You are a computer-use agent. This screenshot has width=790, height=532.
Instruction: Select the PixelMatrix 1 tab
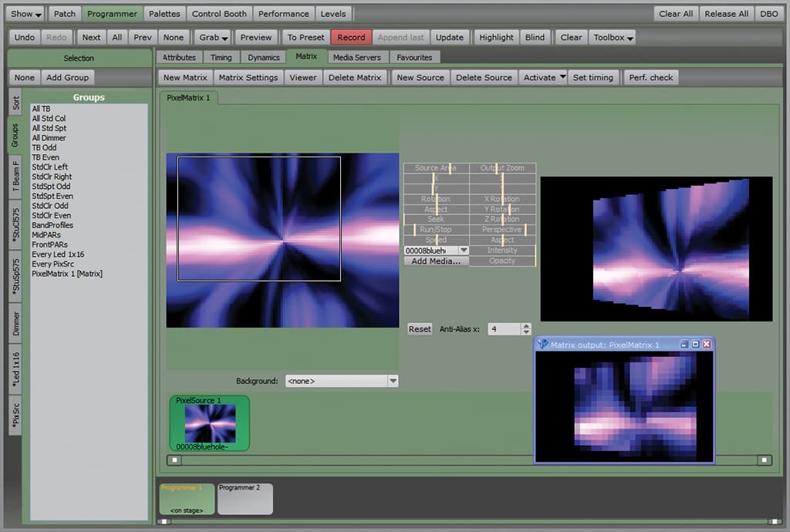tap(188, 98)
